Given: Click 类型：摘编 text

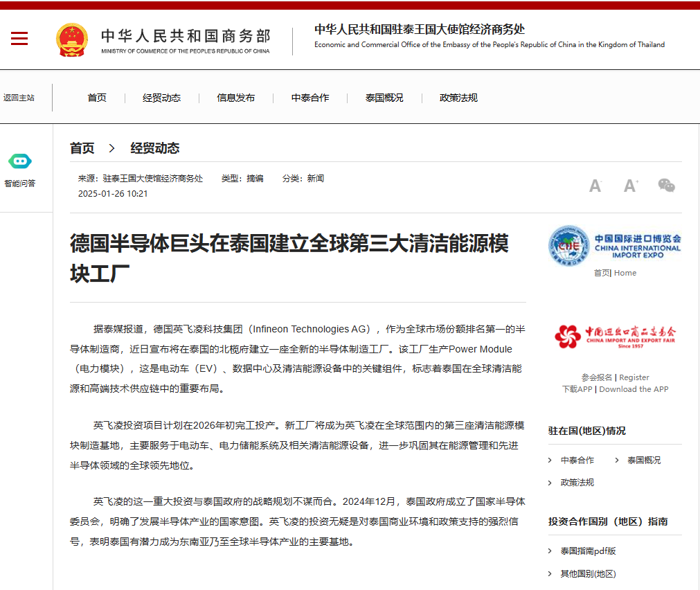Looking at the screenshot, I should 242,179.
